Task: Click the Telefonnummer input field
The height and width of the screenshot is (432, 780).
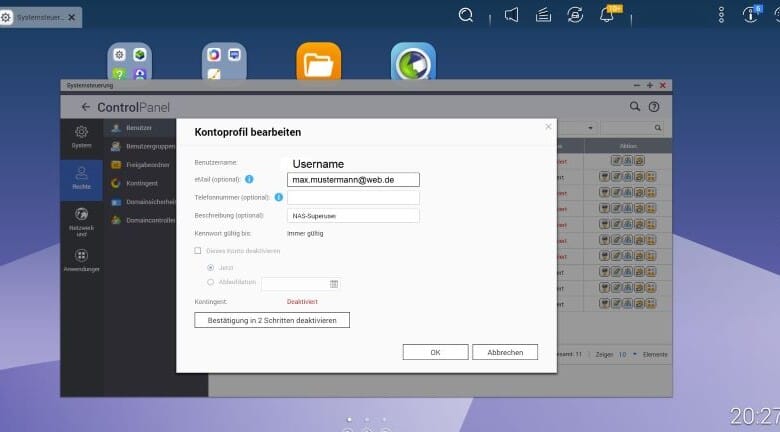Action: tap(353, 197)
